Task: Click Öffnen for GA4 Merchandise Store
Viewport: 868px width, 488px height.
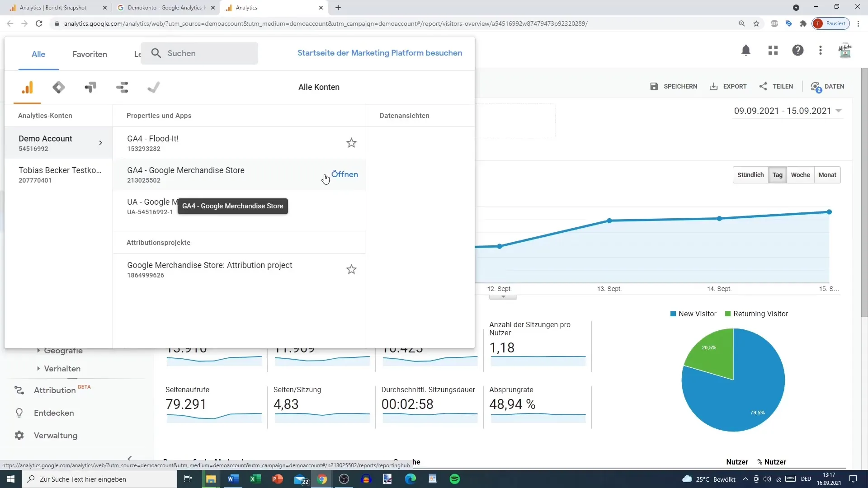Action: click(x=344, y=174)
